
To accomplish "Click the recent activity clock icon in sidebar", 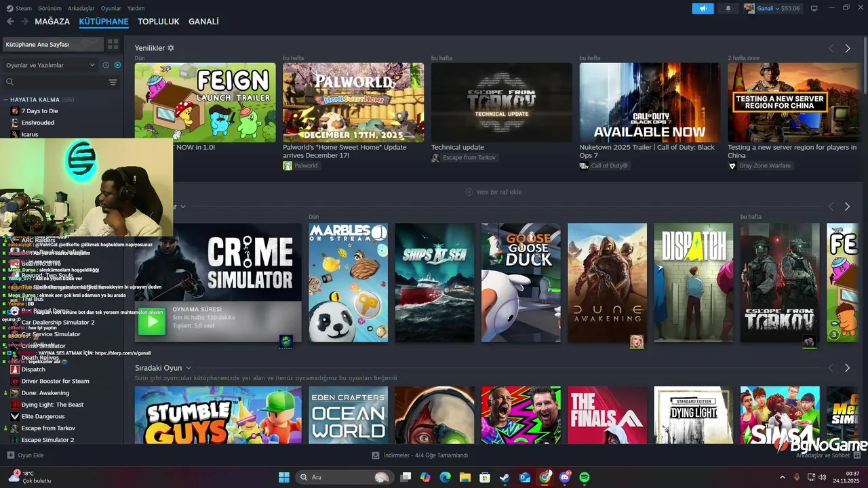I will pyautogui.click(x=106, y=65).
